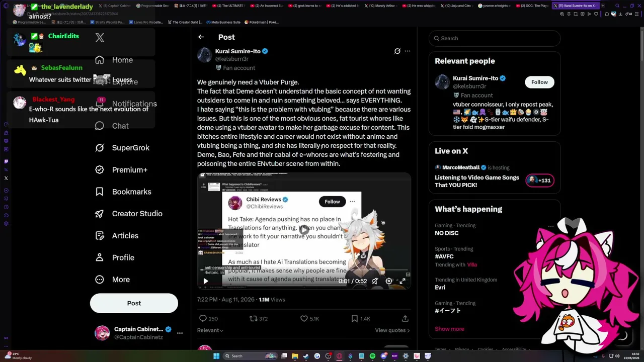This screenshot has height=362, width=644.
Task: Click the taskbar Search box
Action: pyautogui.click(x=250, y=356)
